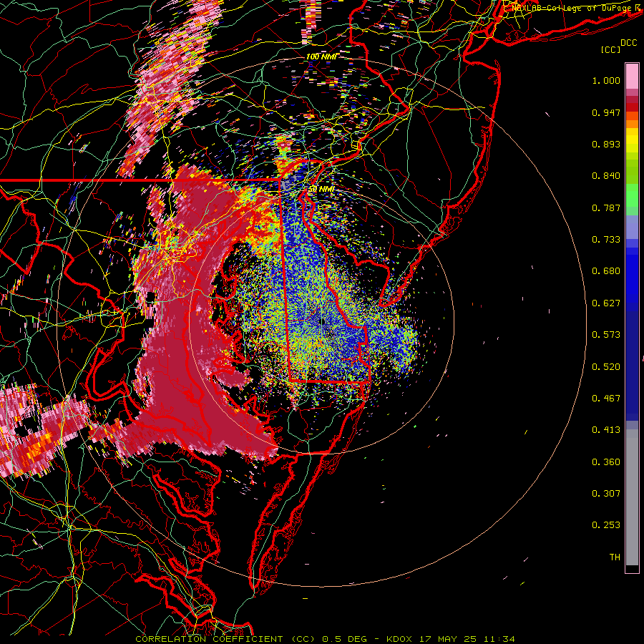Screen dimensions: 644x644
Task: Click the 0.680 legend value
Action: point(606,271)
